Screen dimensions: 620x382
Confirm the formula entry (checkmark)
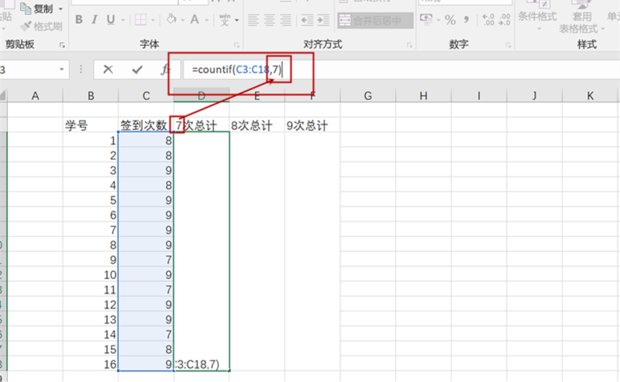(137, 70)
